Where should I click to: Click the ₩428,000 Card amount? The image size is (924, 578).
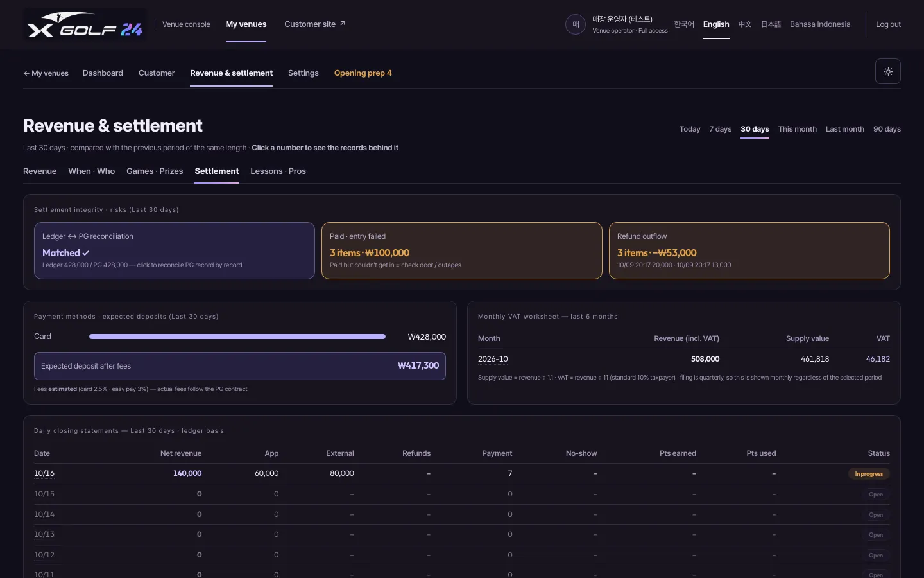[427, 337]
